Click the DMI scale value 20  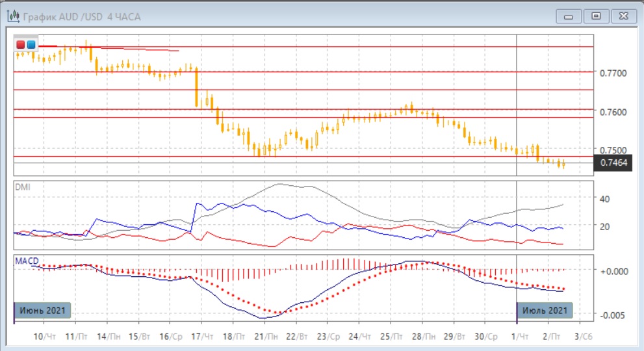604,226
